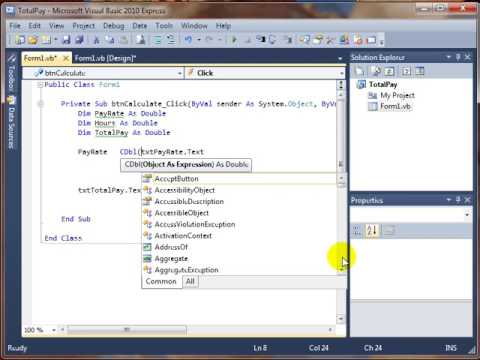The height and width of the screenshot is (360, 480).
Task: Open toolbar overflow options arrow
Action: 381,41
